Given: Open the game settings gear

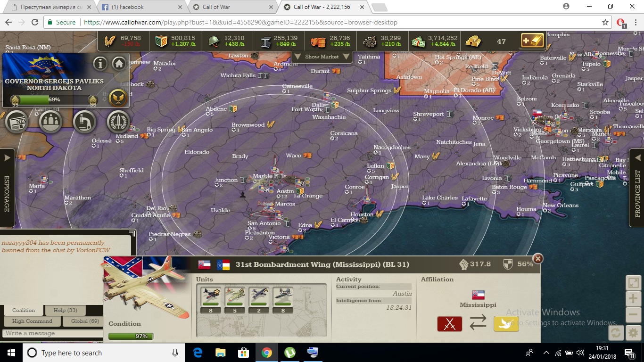Looking at the screenshot, I should click(x=633, y=333).
